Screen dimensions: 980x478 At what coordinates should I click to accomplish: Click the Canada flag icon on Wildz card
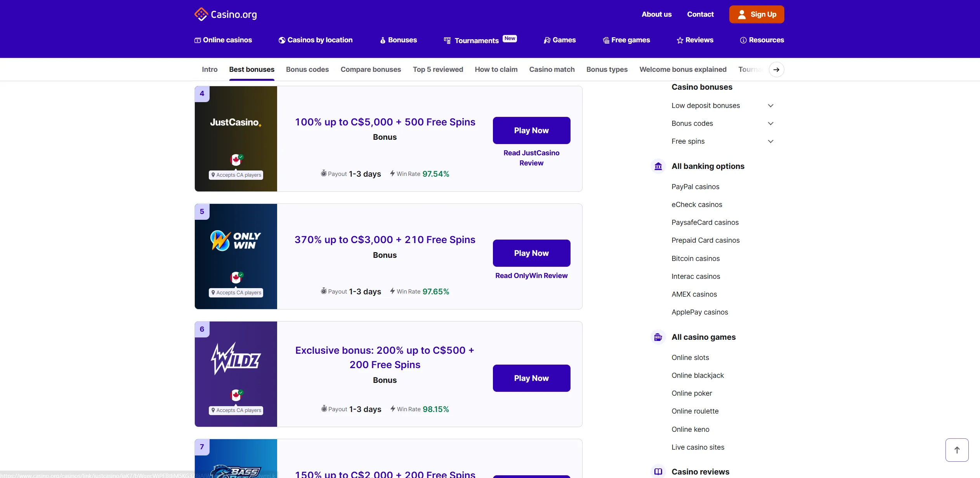coord(236,395)
